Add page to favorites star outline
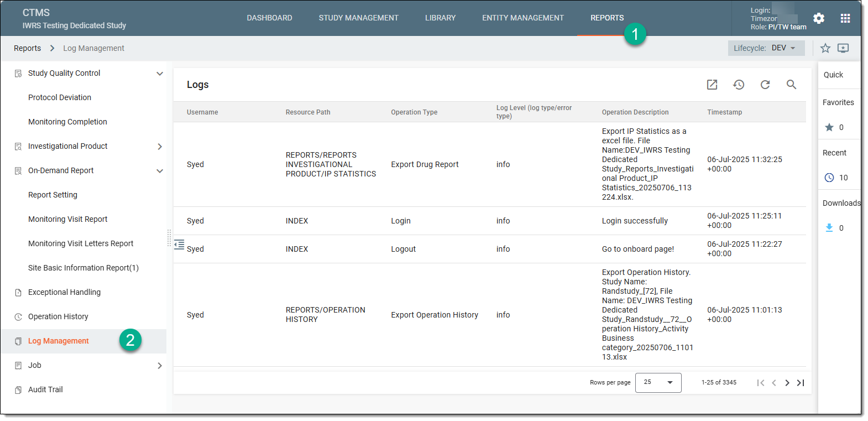 point(825,48)
